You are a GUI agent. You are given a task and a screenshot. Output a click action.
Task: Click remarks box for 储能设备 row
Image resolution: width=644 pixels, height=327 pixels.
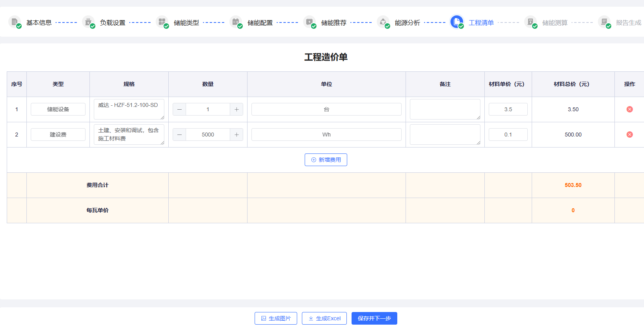(x=445, y=109)
